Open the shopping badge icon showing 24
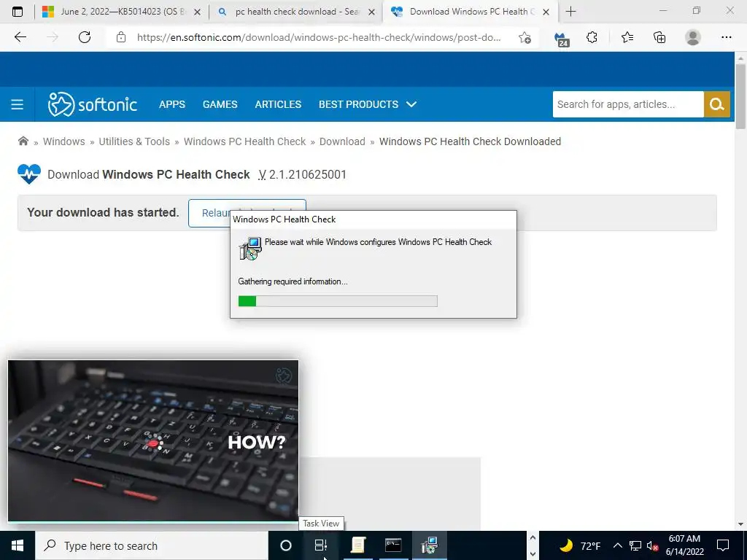This screenshot has width=747, height=560. point(562,39)
